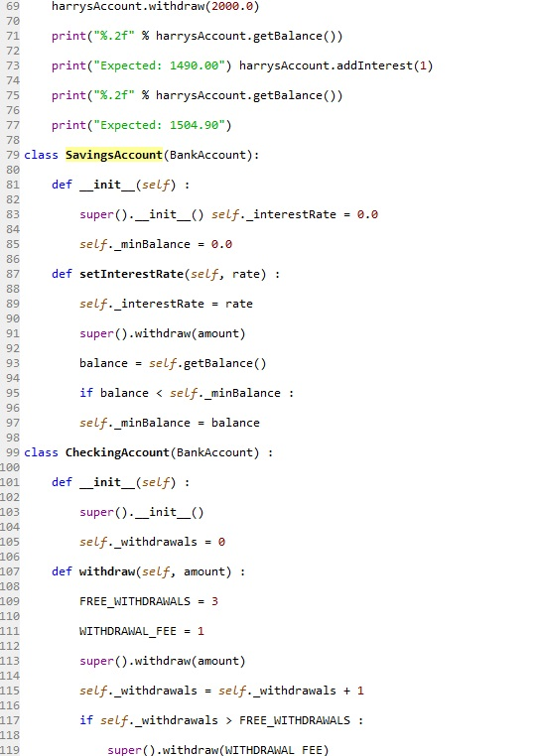The width and height of the screenshot is (537, 756).
Task: Click WITHDRAWAL_FEE = 1 assignment line
Action: click(x=142, y=631)
